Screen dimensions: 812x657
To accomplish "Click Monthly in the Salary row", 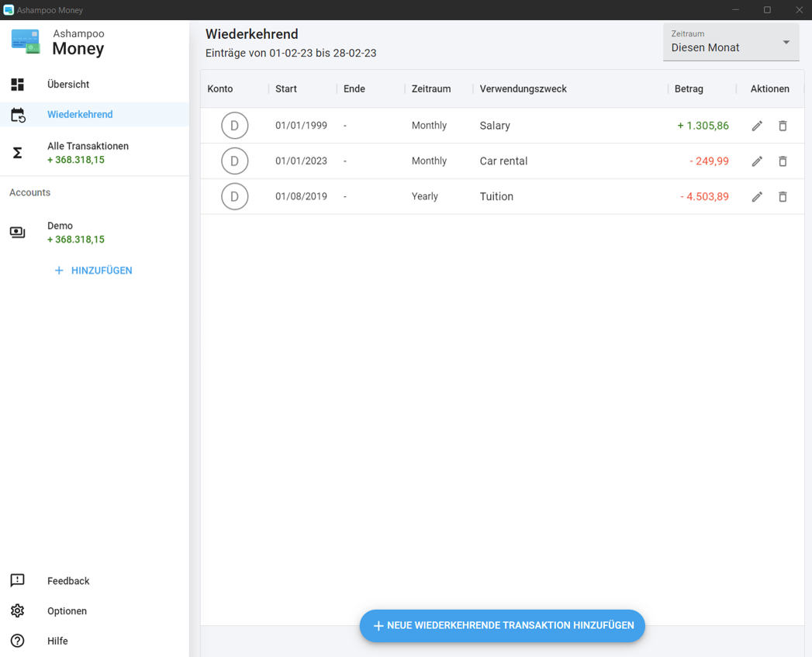I will tap(429, 126).
